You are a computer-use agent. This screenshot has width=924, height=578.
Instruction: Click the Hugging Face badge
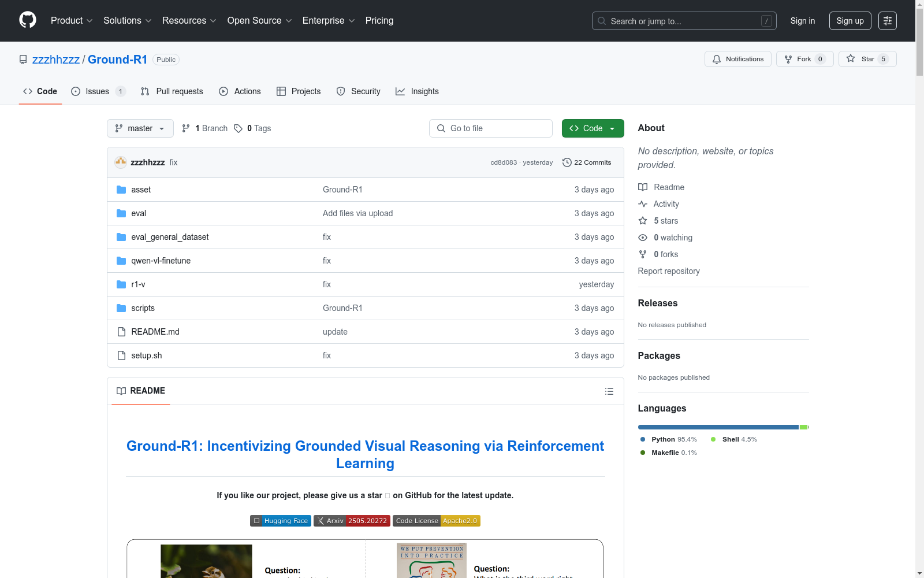281,521
